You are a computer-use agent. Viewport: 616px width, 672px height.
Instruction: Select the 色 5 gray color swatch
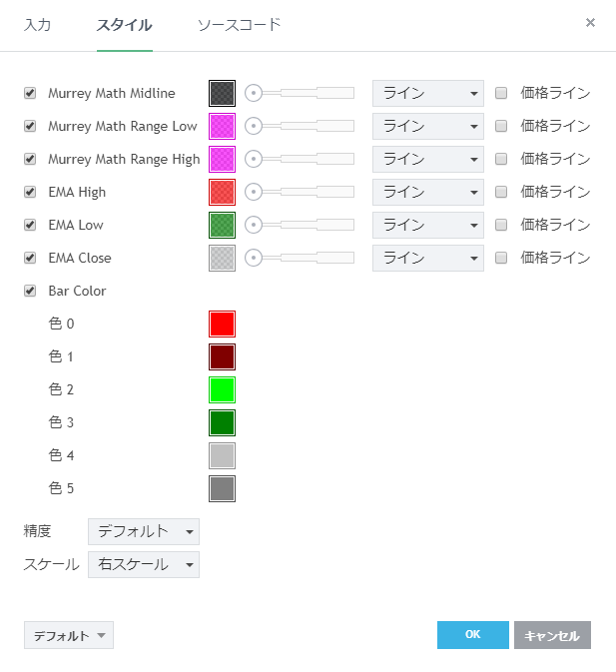click(x=222, y=488)
